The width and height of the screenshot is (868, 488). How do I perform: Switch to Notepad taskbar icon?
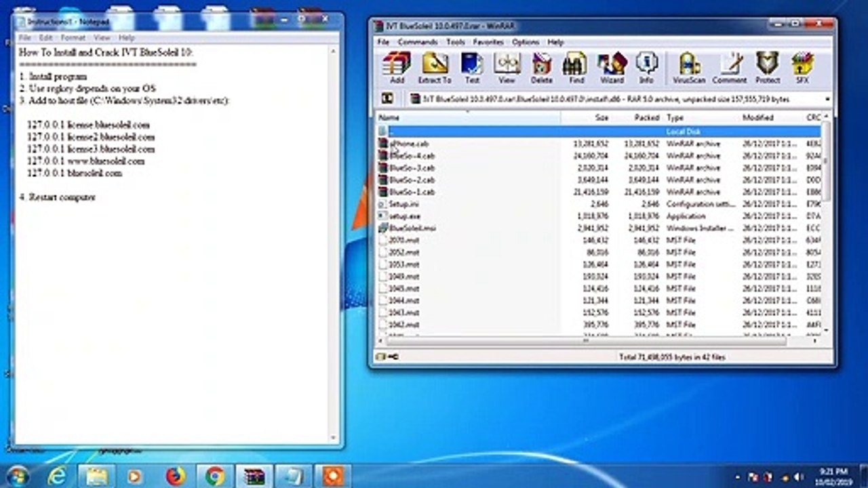click(x=294, y=476)
